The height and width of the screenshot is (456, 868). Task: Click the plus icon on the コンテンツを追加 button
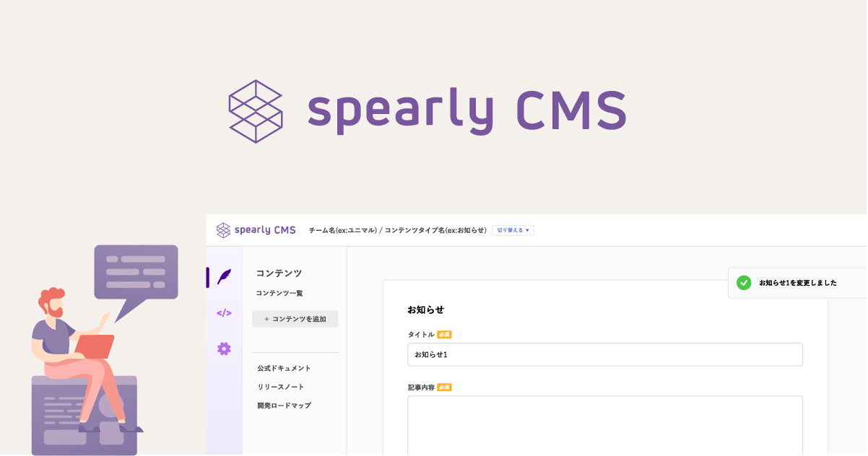click(x=267, y=318)
